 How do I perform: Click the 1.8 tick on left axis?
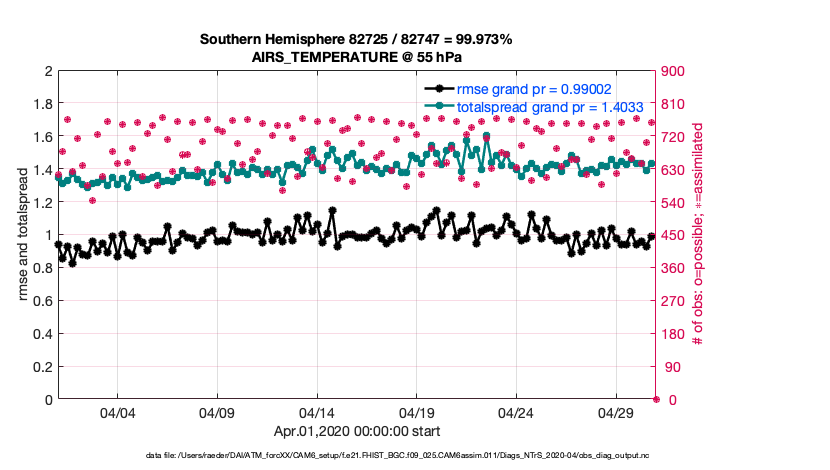coord(41,104)
